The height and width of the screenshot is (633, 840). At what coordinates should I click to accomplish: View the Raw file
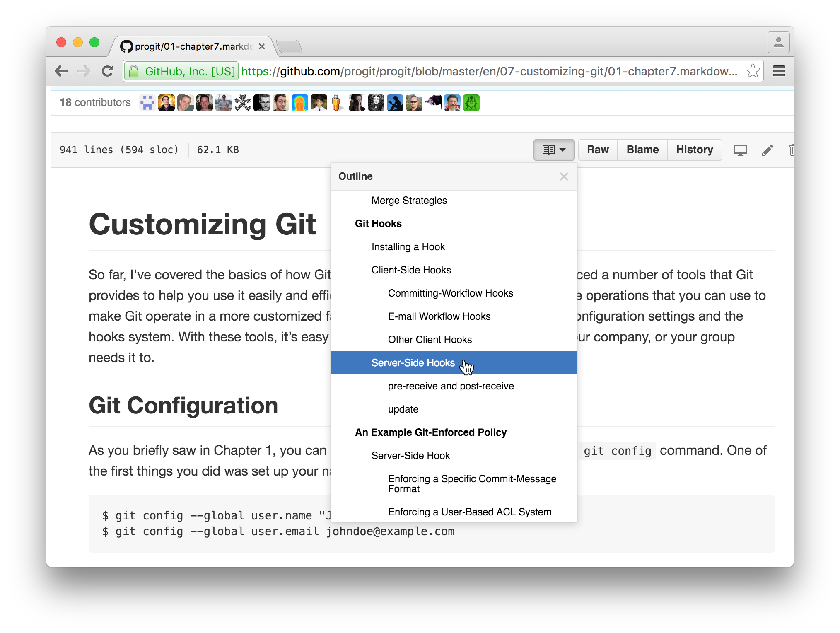598,150
